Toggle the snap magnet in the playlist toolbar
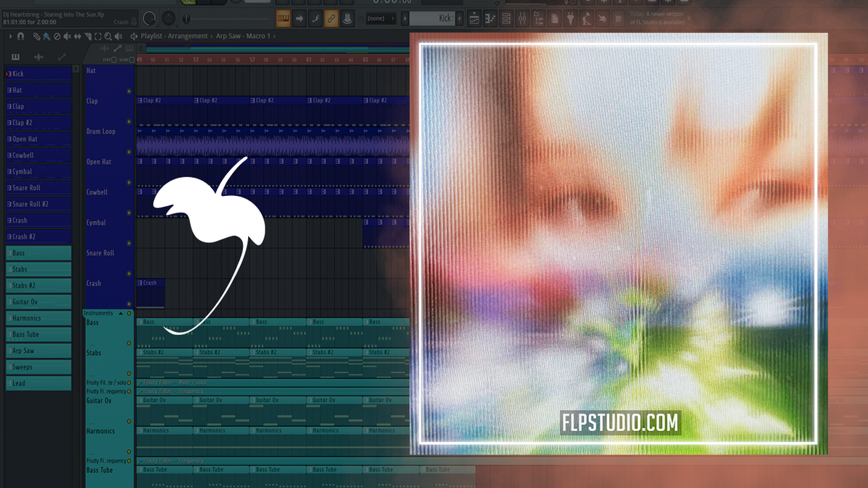 (x=20, y=35)
